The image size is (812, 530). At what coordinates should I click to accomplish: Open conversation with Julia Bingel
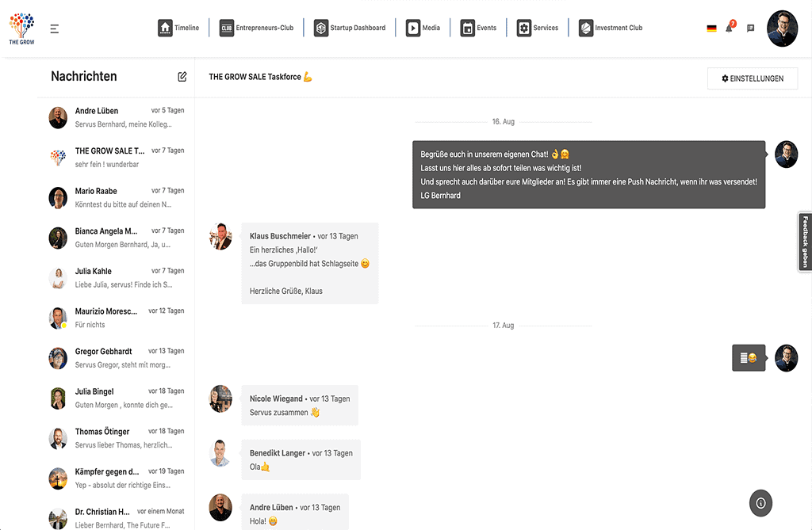(117, 398)
